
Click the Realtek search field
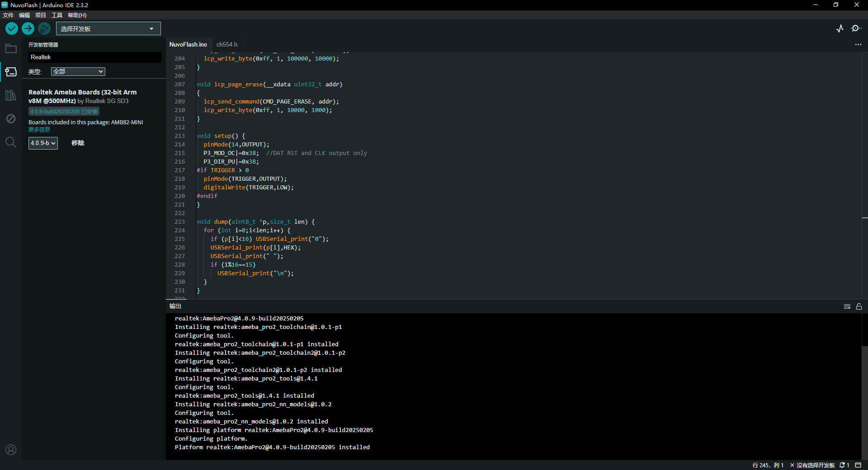95,57
